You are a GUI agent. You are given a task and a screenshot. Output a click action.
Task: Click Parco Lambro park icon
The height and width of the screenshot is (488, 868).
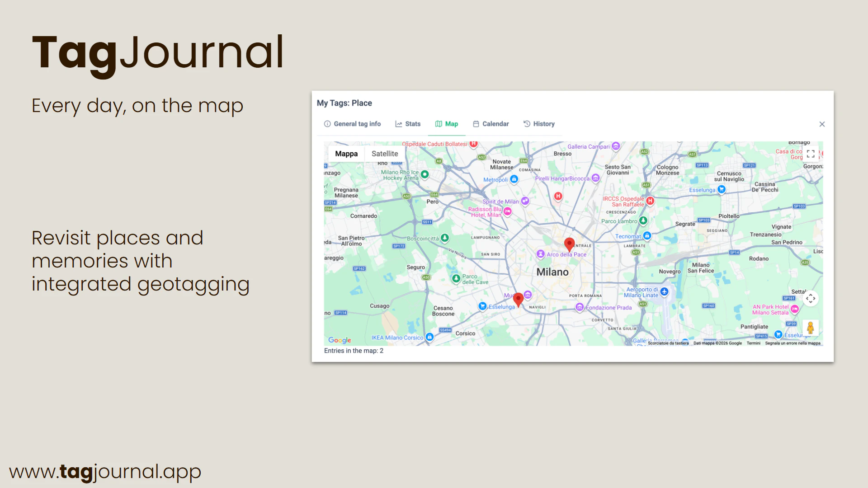pos(643,221)
